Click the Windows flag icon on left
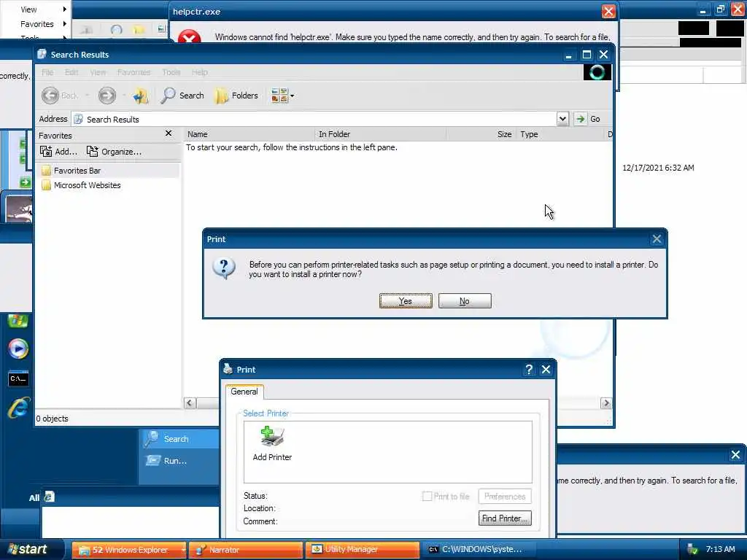The image size is (747, 560). tap(18, 321)
